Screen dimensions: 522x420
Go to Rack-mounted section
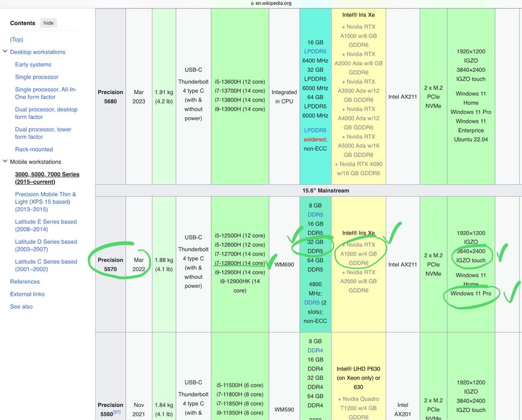(x=34, y=149)
